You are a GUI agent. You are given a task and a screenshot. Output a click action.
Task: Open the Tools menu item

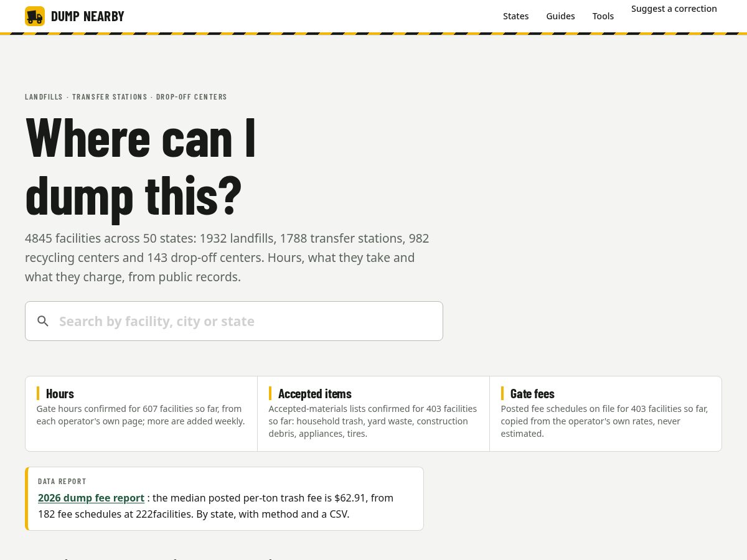pyautogui.click(x=603, y=16)
